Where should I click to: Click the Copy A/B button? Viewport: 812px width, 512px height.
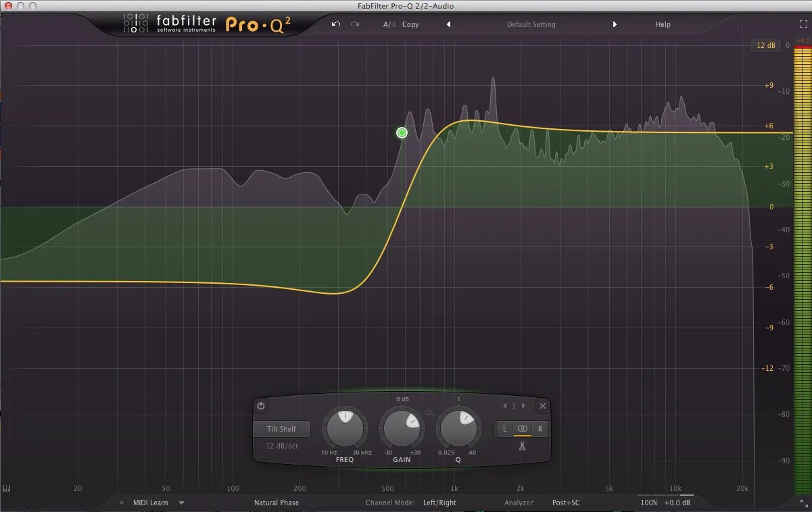click(x=410, y=24)
